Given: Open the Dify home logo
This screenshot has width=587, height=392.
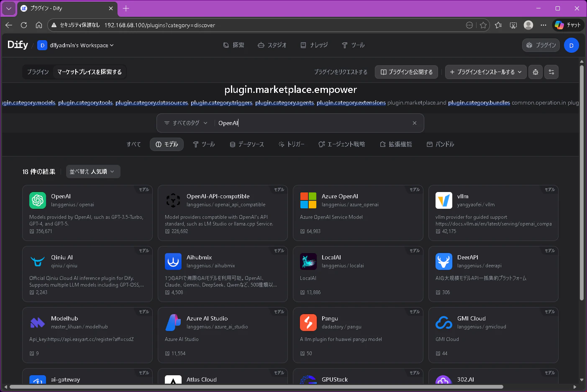Looking at the screenshot, I should pos(18,45).
